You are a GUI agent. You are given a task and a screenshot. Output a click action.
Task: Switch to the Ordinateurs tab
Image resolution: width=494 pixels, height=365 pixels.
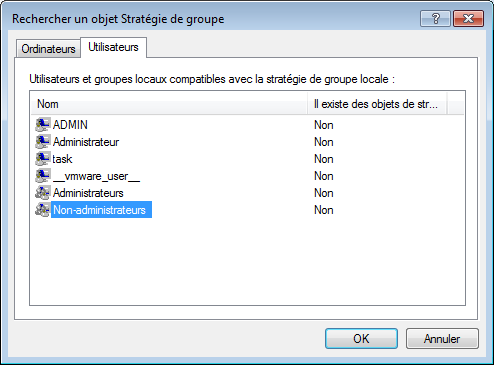[48, 49]
